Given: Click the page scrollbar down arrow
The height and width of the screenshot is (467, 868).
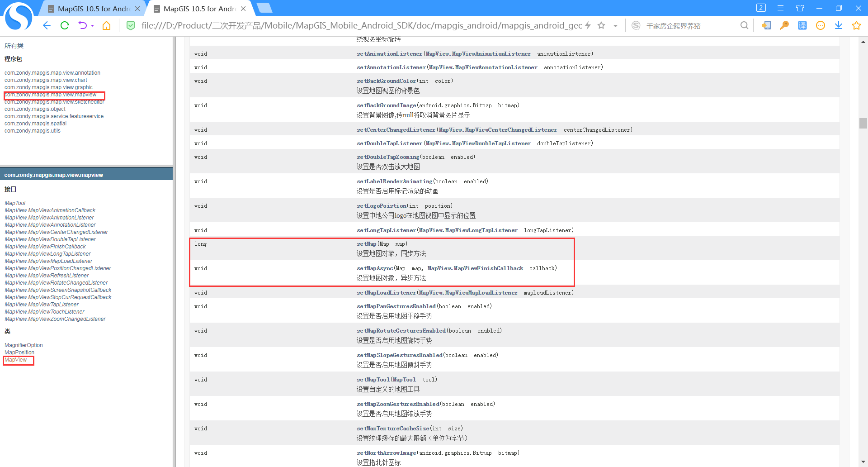Looking at the screenshot, I should coord(863,462).
